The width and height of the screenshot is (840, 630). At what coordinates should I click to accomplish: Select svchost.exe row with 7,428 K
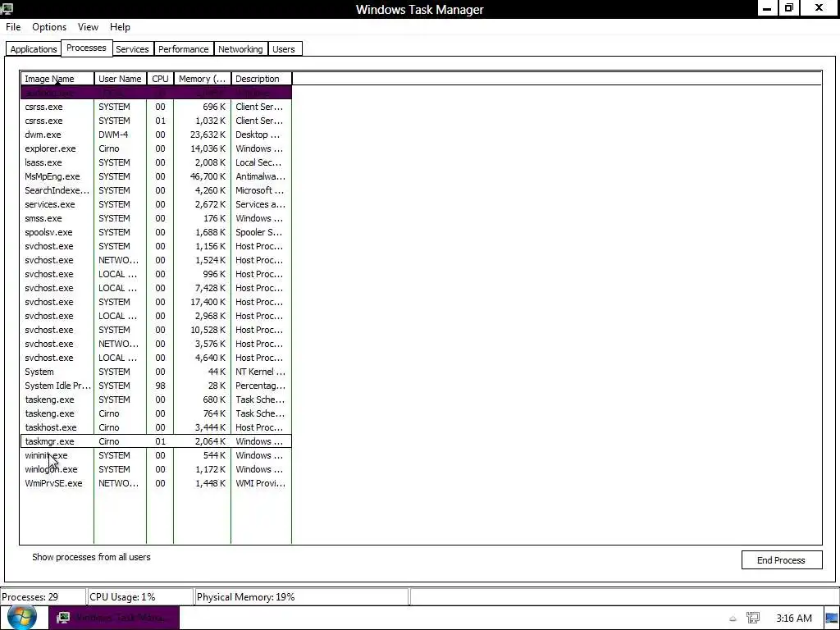(x=156, y=288)
